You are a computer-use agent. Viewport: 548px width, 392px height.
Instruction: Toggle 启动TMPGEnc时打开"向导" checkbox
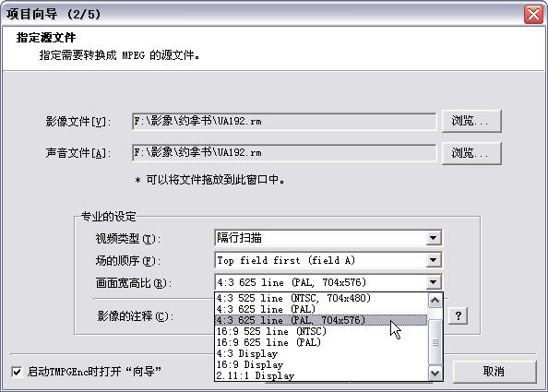tap(17, 372)
